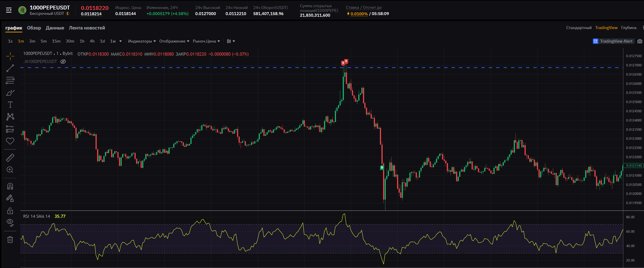
Task: Open the Рыноч.Цена dropdown
Action: pos(206,41)
